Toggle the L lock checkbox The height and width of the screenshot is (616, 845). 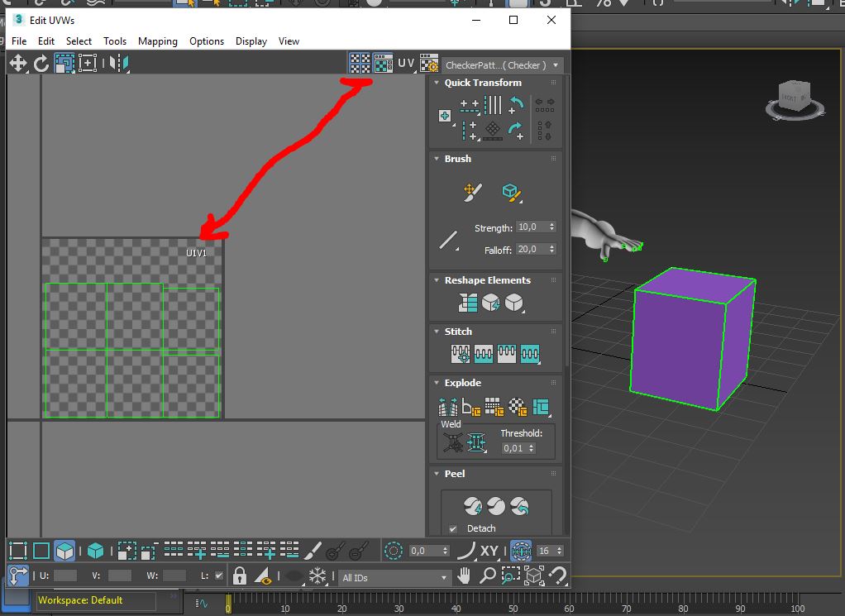point(218,575)
